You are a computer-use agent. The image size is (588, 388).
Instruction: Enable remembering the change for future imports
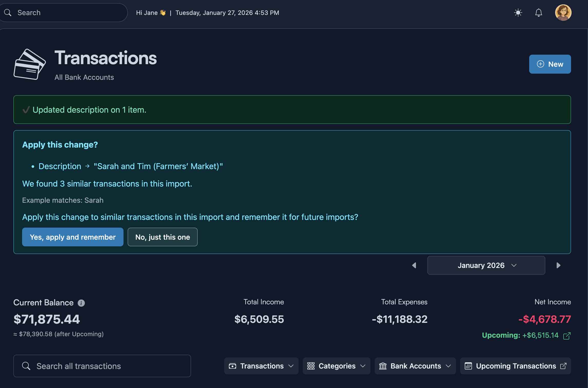[x=73, y=237]
